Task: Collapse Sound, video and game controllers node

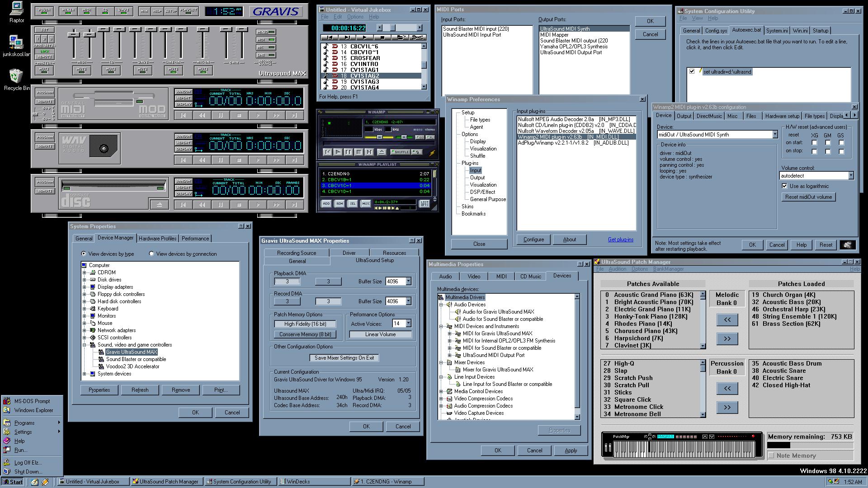Action: (84, 345)
